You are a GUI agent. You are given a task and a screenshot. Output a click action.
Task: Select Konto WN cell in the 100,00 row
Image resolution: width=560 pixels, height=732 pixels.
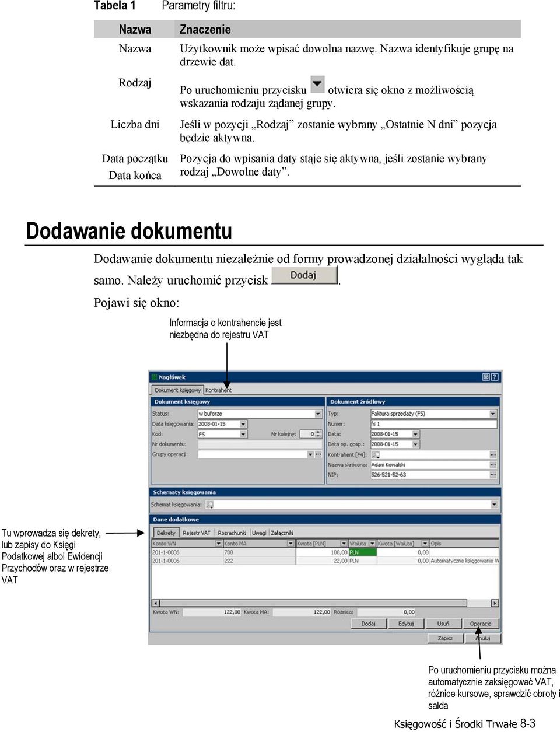pyautogui.click(x=187, y=552)
